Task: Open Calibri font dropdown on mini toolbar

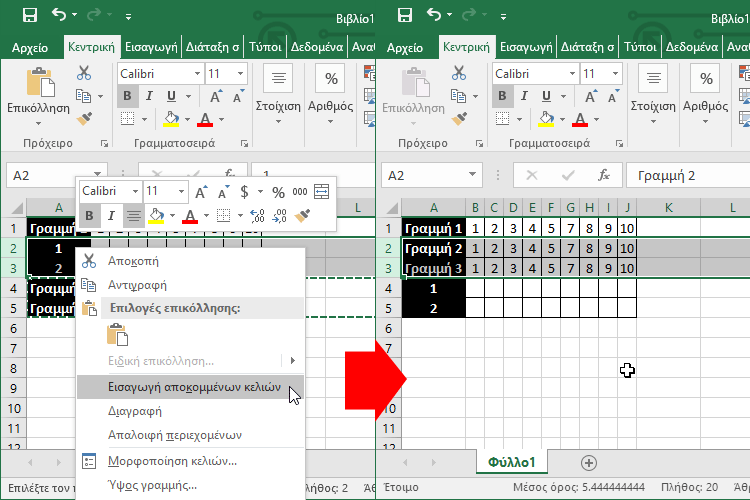Action: click(135, 191)
